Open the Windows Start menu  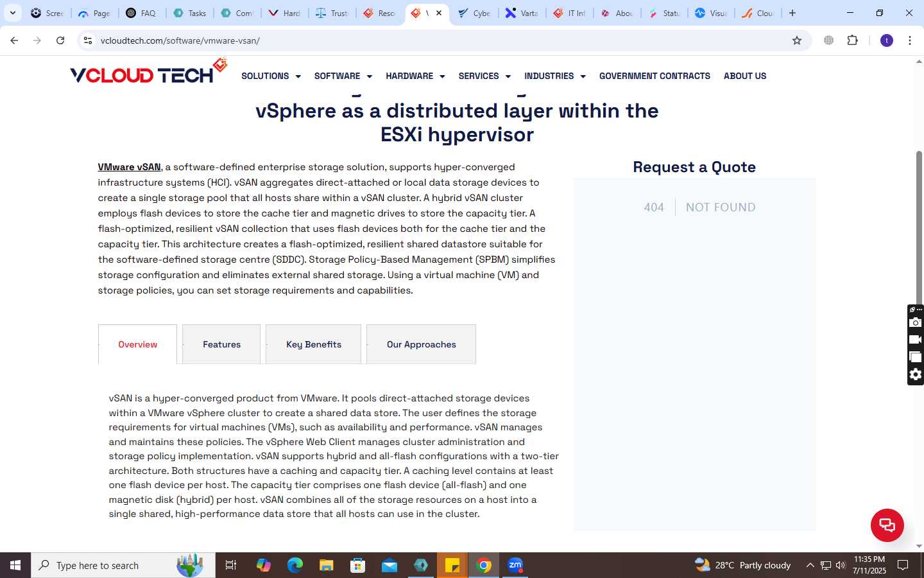(15, 565)
